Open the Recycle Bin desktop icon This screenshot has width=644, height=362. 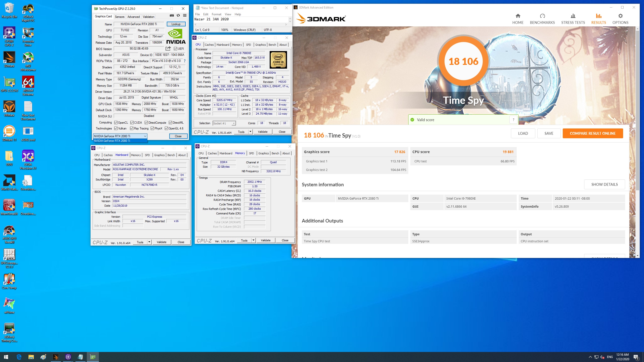[9, 11]
